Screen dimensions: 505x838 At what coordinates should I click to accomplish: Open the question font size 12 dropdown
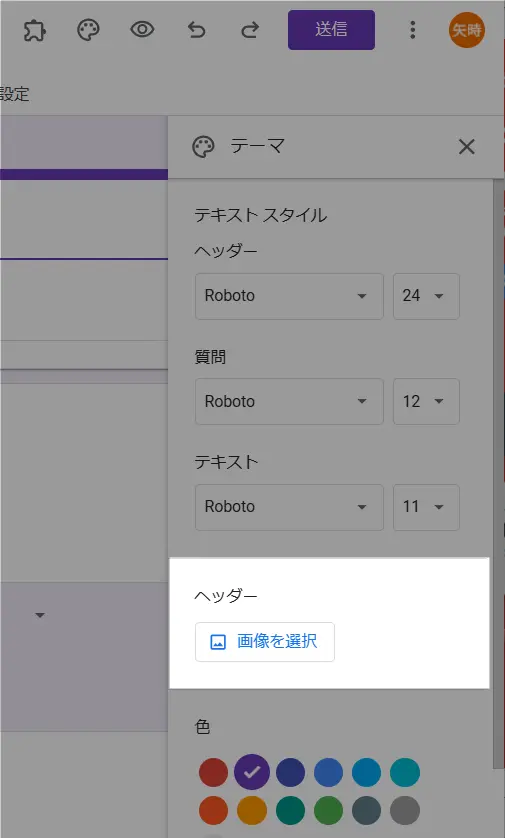426,401
